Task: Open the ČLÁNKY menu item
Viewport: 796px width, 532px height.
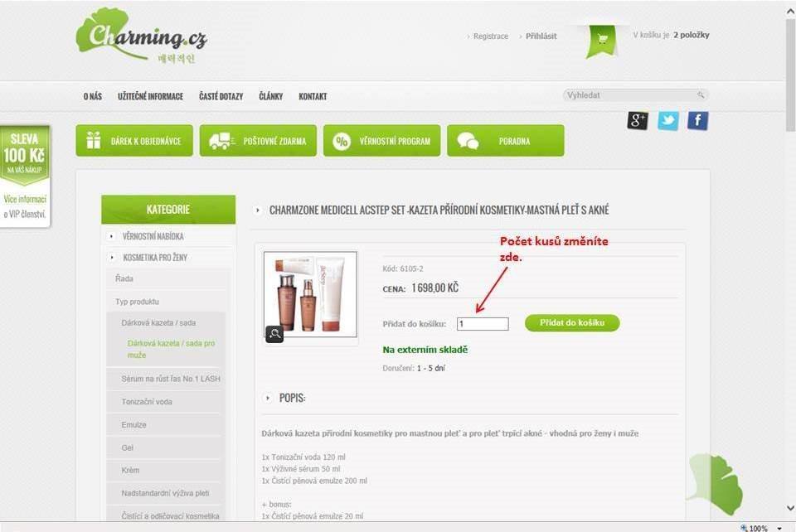Action: coord(271,96)
